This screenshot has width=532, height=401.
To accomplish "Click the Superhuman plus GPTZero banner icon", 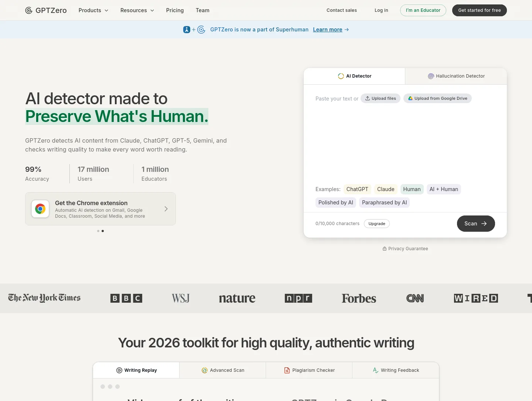I will 194,30.
